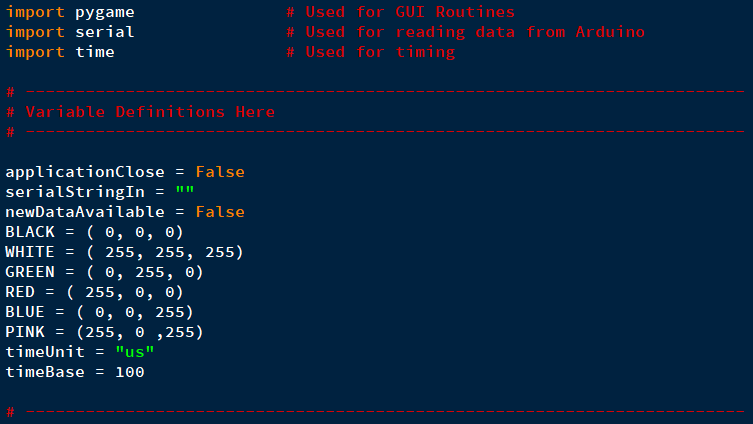753x424 pixels.
Task: Click the empty string after serialStringIn
Action: click(185, 192)
